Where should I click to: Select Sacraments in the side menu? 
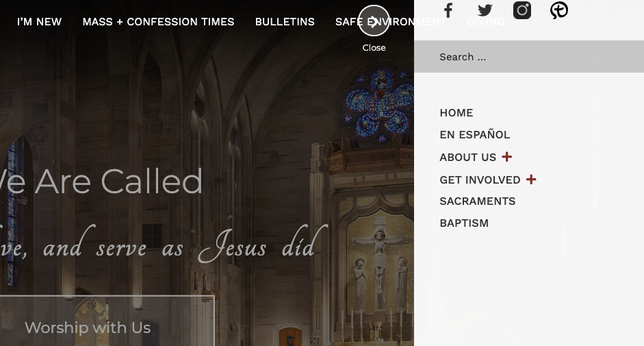[x=478, y=201]
